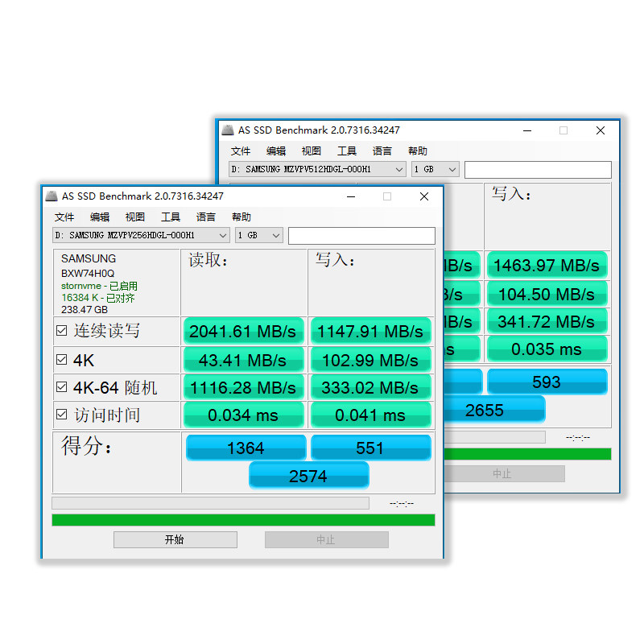Viewport: 644px width, 644px height.
Task: Open the 帮助 menu in back window
Action: pyautogui.click(x=417, y=151)
